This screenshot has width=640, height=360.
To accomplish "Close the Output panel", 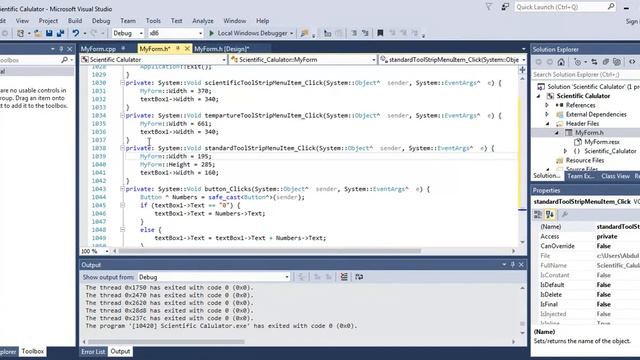I will pos(521,264).
